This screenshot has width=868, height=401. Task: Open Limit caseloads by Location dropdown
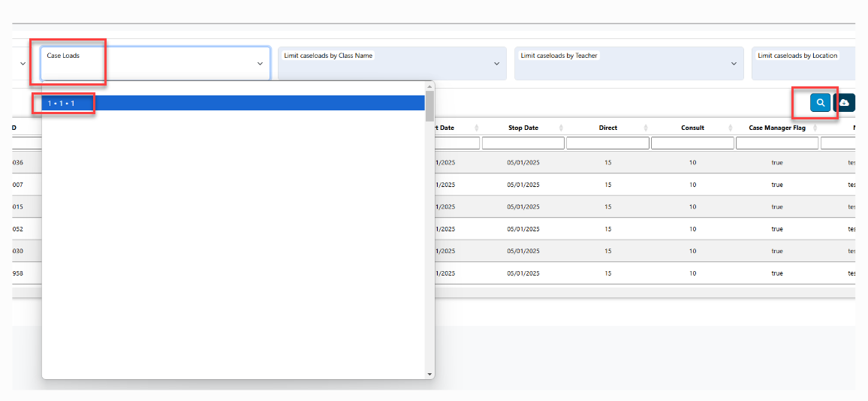coord(803,63)
